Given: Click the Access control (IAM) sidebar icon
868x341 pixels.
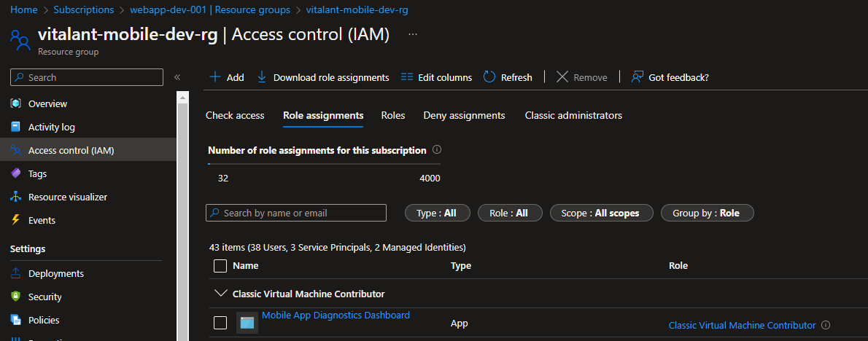Looking at the screenshot, I should pos(15,150).
